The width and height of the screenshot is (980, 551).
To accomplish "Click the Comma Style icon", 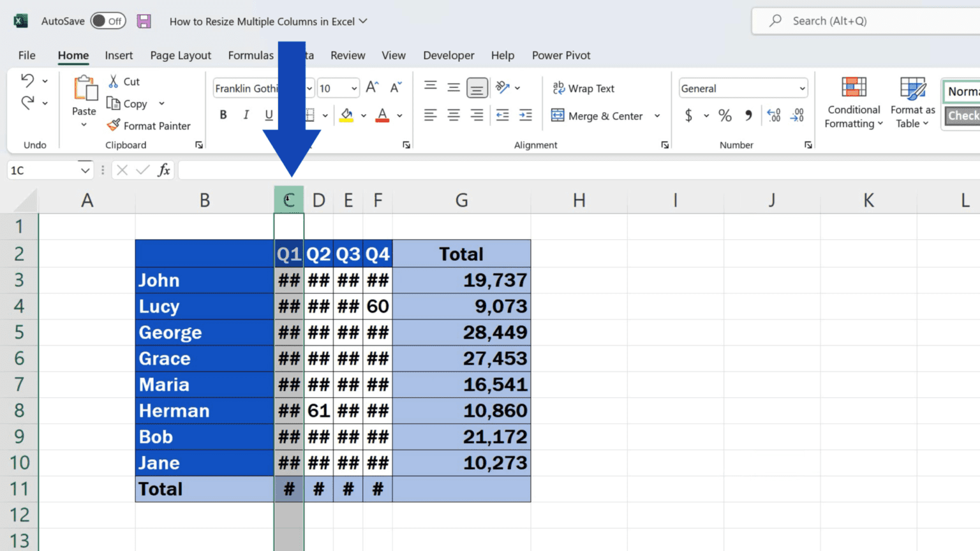I will pyautogui.click(x=748, y=115).
